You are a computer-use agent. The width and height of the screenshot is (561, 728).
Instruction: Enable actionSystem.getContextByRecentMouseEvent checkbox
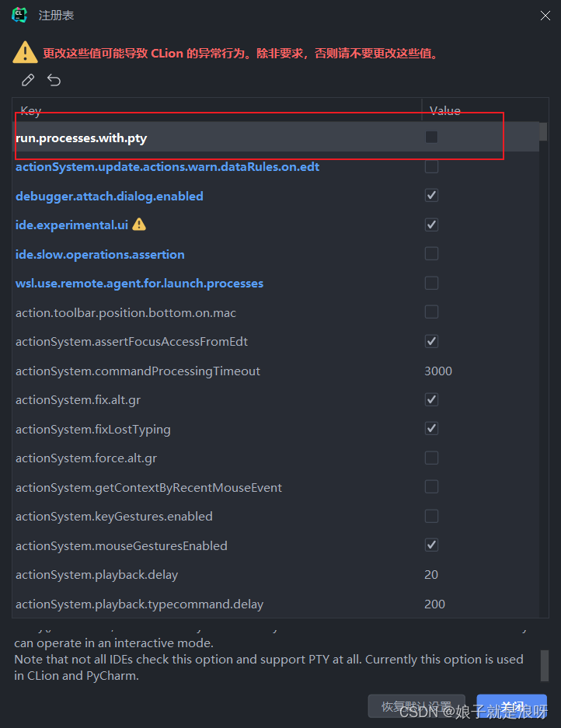[431, 486]
